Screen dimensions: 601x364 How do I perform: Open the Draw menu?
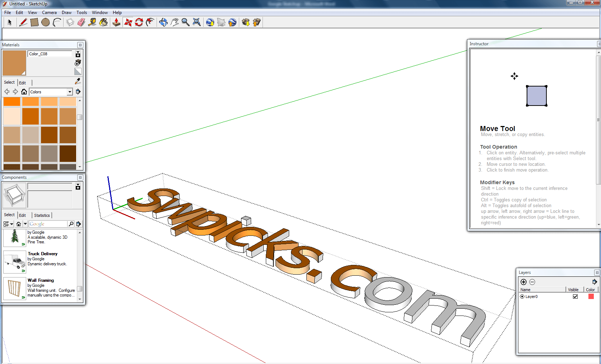[x=66, y=13]
